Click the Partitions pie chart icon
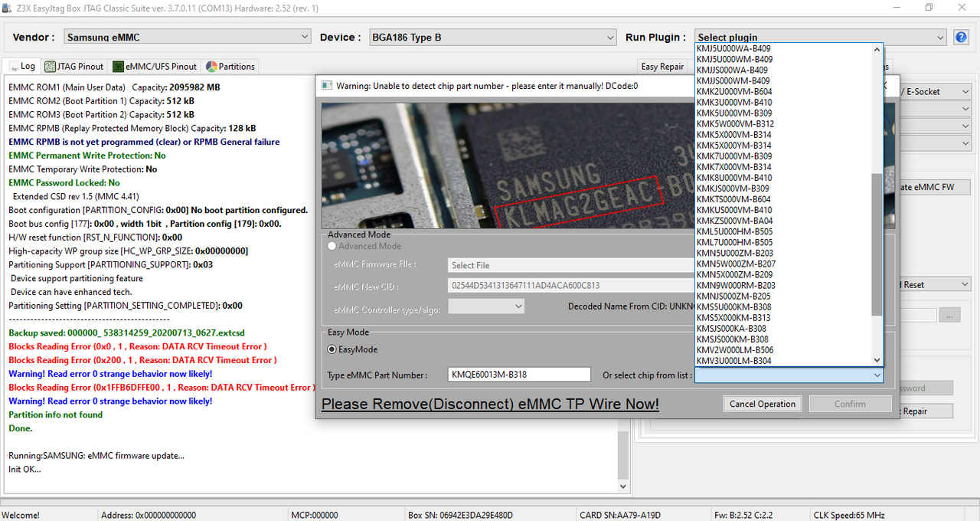The width and height of the screenshot is (980, 521). pos(211,67)
